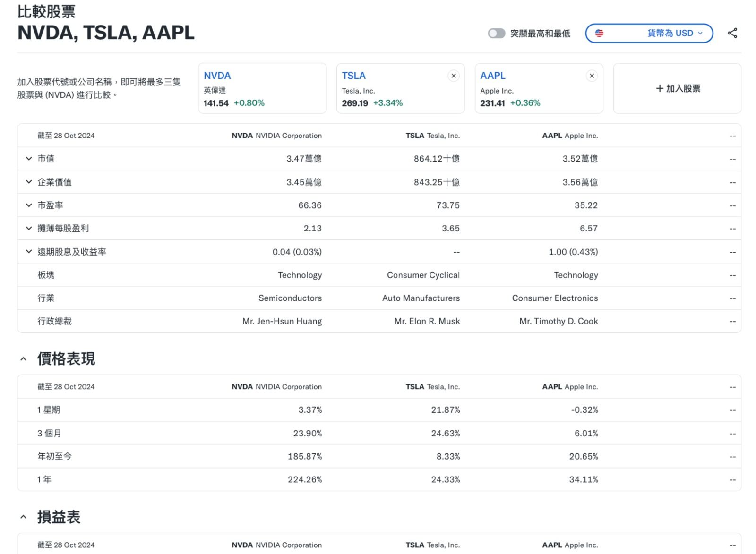The height and width of the screenshot is (554, 756).
Task: Click NVDA P/E value 66.36
Action: [x=310, y=205]
